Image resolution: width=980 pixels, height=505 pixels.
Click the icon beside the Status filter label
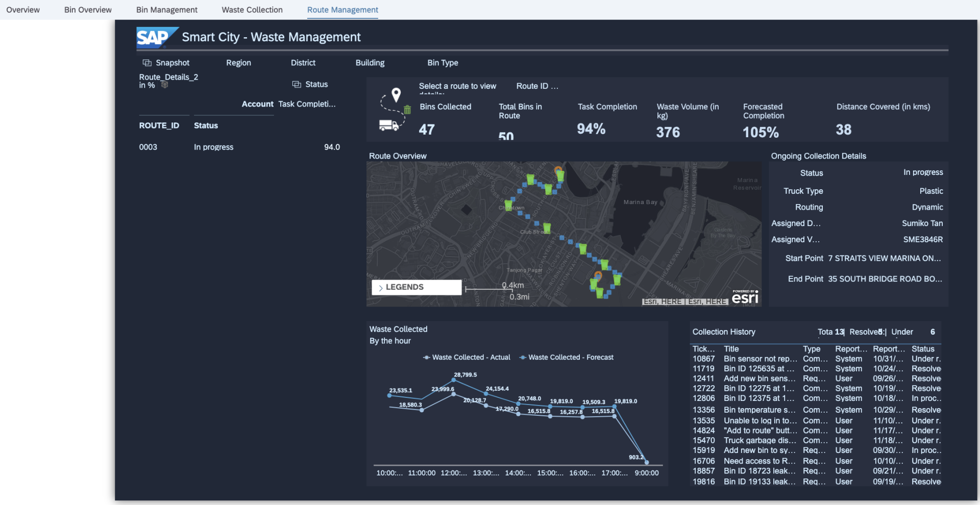(x=297, y=84)
